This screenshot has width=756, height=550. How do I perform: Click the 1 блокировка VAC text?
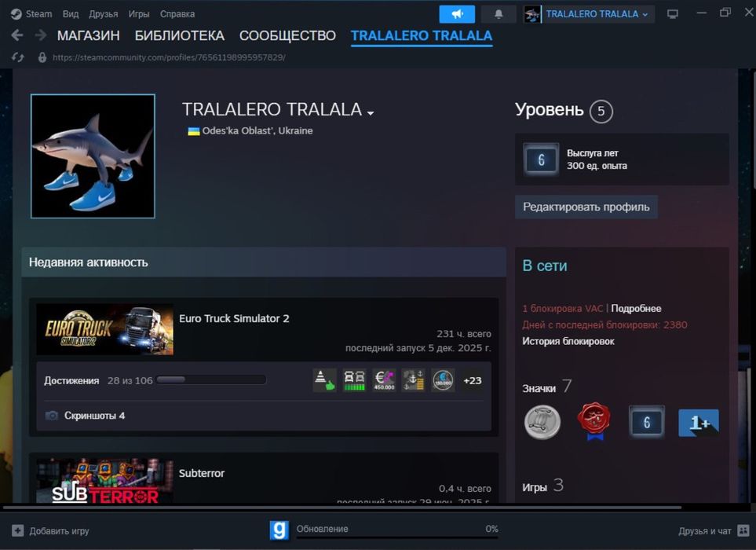pos(563,308)
